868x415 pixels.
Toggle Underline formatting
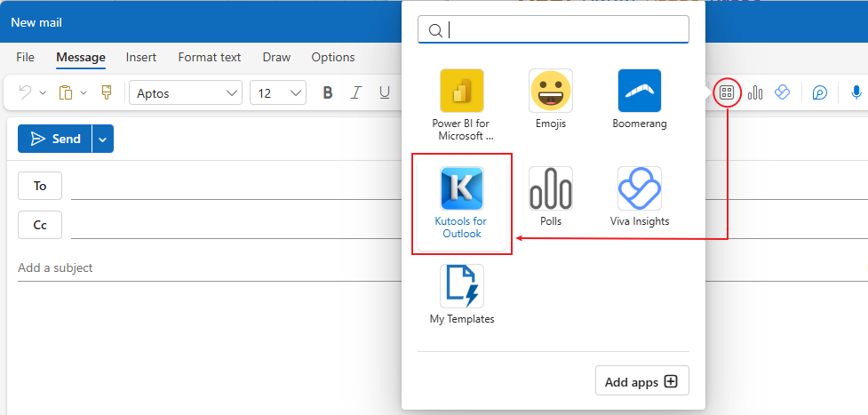[x=384, y=92]
